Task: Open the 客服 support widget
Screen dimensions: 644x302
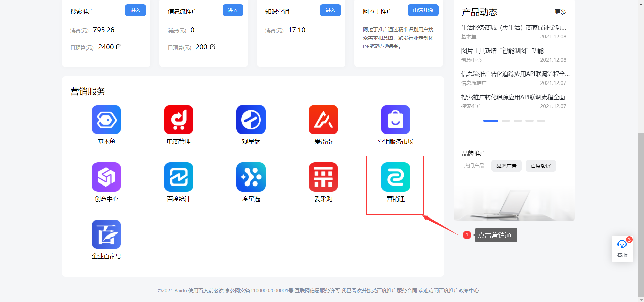Action: pos(622,249)
